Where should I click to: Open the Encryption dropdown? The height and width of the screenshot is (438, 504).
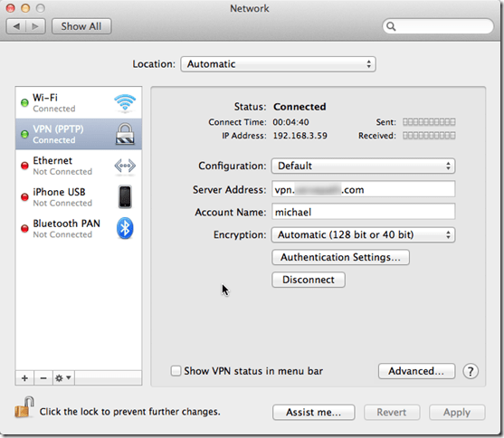pyautogui.click(x=363, y=234)
